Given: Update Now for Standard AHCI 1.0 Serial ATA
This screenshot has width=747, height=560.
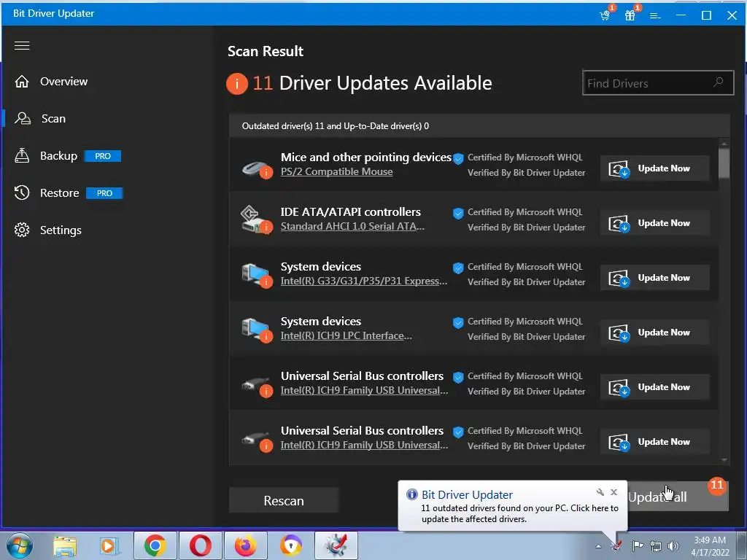Looking at the screenshot, I should [654, 223].
